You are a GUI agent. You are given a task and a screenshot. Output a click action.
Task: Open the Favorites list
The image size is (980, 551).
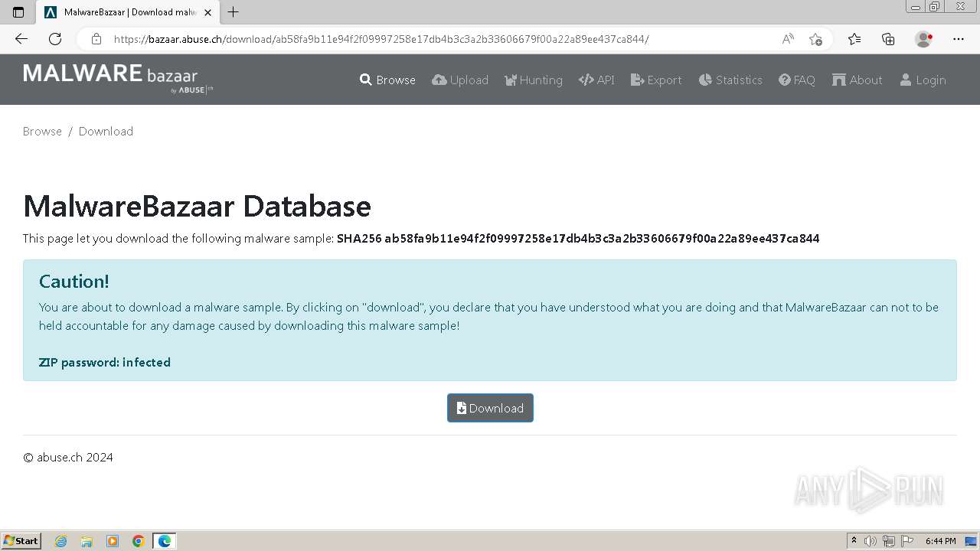pyautogui.click(x=854, y=39)
